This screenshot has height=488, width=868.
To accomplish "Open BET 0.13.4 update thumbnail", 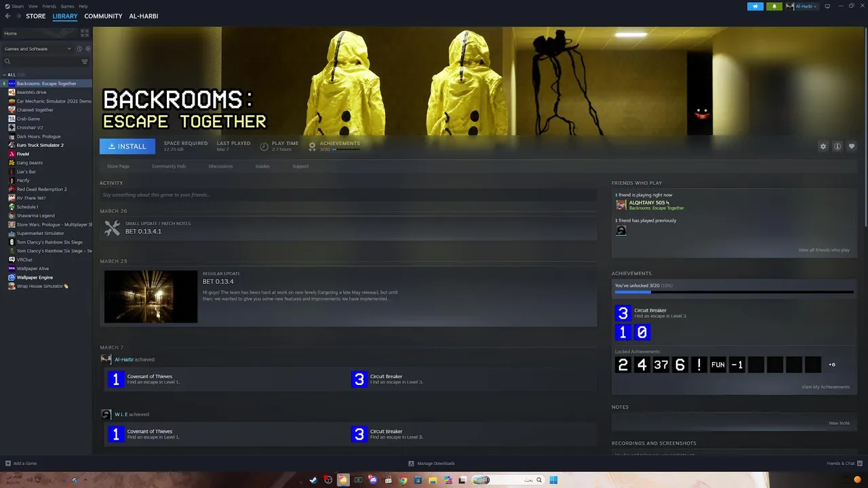I will click(x=151, y=297).
